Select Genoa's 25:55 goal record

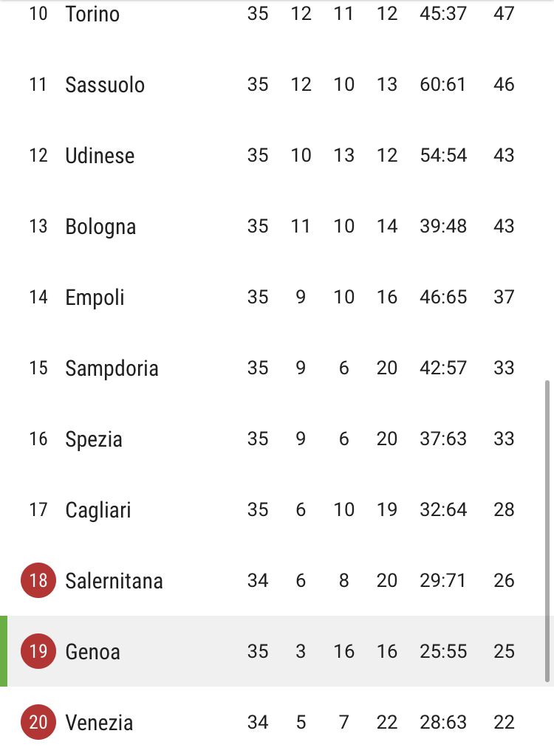(443, 651)
